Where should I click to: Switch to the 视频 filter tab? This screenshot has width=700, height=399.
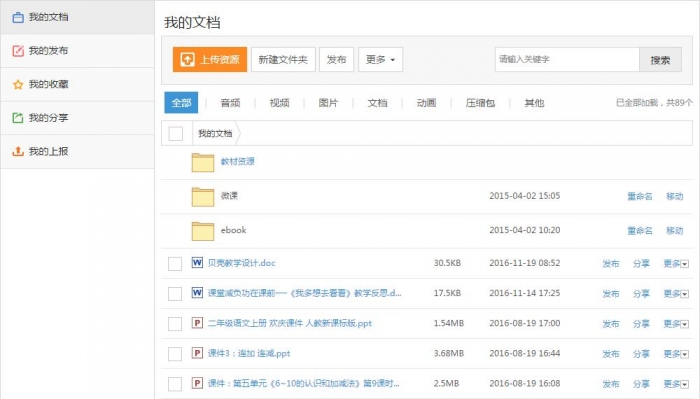tap(279, 103)
